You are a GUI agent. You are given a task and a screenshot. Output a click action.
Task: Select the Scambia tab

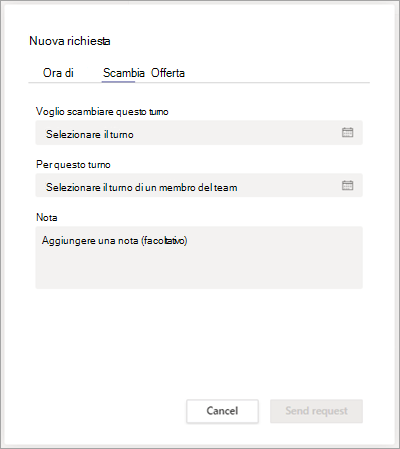tap(124, 73)
